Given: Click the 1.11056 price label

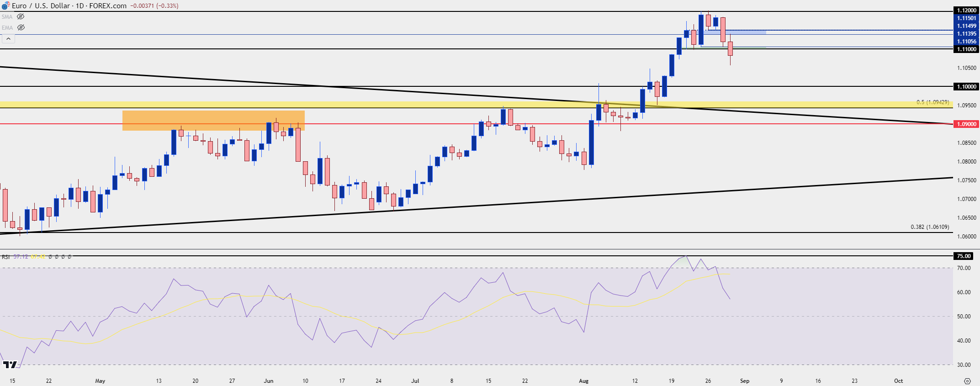Looking at the screenshot, I should tap(966, 42).
